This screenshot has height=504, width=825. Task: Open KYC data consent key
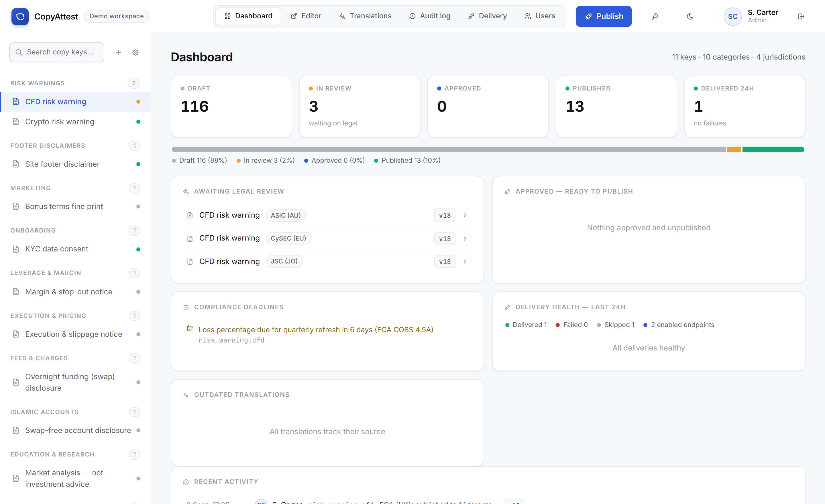coord(76,249)
